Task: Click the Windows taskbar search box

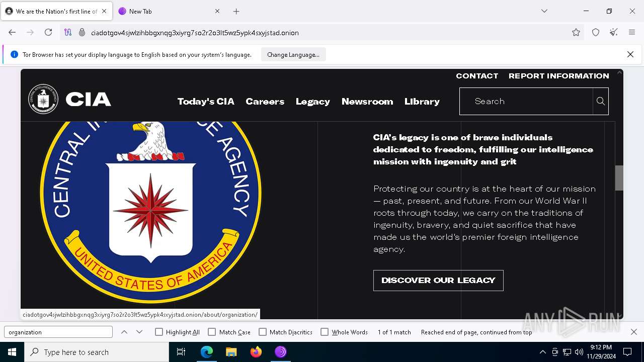Action: click(x=97, y=352)
